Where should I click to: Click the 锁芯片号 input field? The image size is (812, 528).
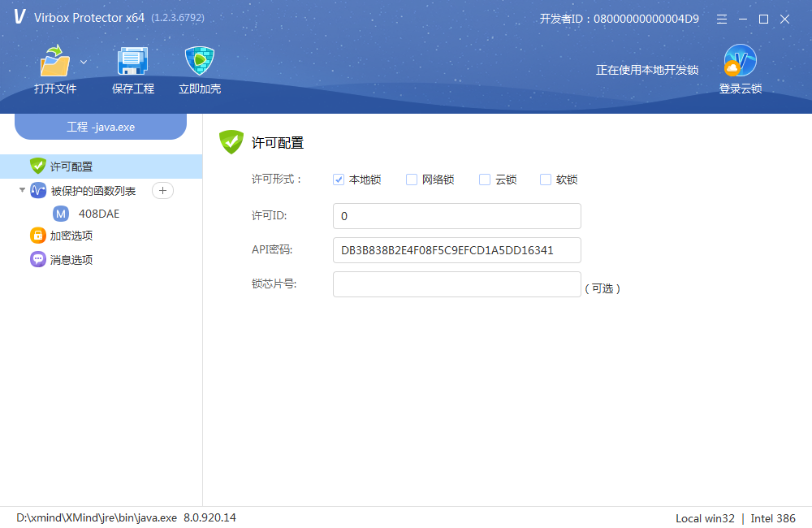pyautogui.click(x=456, y=284)
